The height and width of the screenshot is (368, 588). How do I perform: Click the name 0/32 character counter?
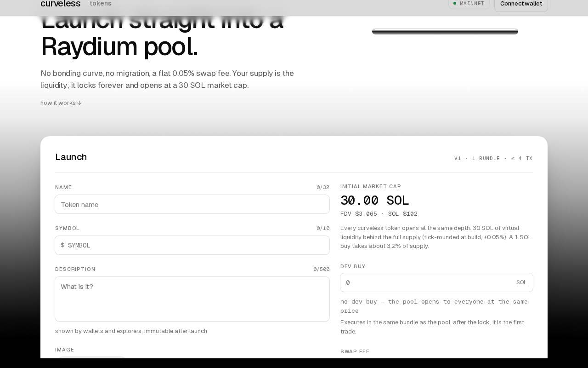pos(323,187)
